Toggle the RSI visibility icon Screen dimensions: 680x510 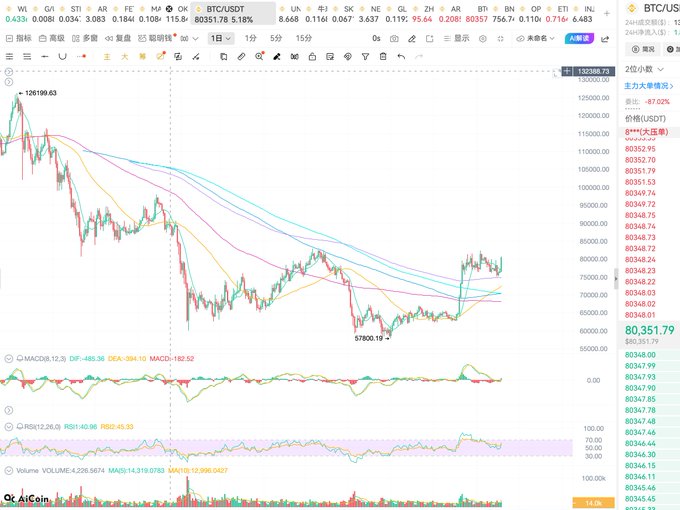click(20, 427)
